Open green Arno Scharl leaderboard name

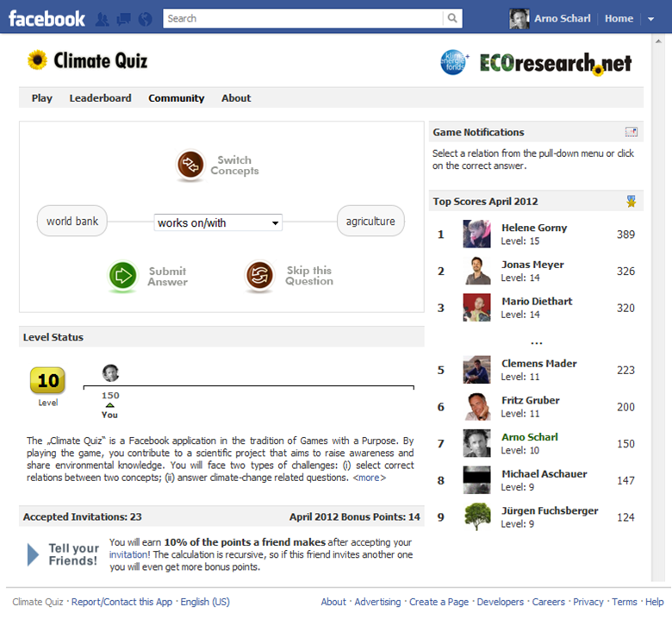(x=530, y=437)
